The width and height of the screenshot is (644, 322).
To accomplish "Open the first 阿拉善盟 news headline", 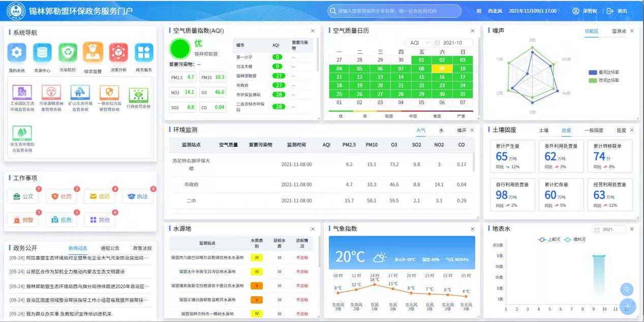I will click(79, 258).
